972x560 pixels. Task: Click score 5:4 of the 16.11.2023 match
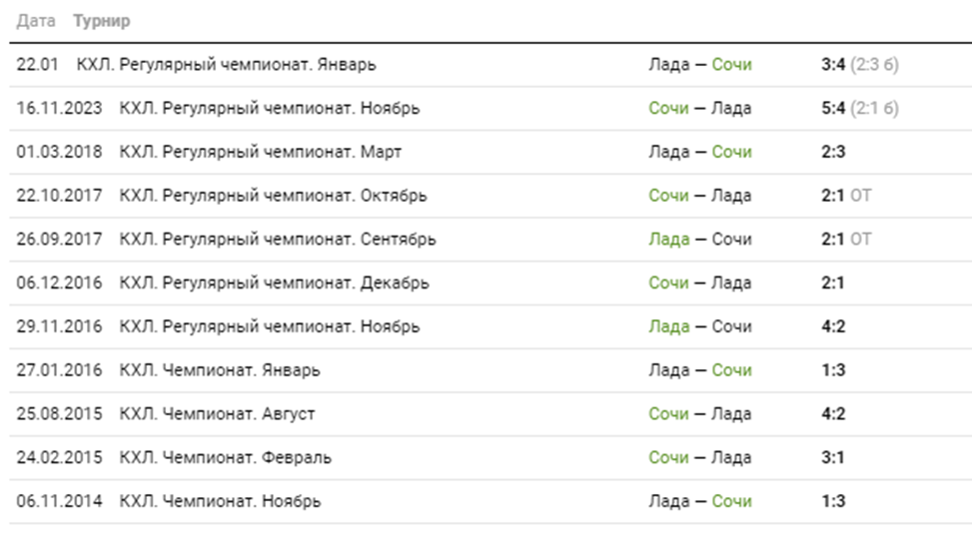832,109
